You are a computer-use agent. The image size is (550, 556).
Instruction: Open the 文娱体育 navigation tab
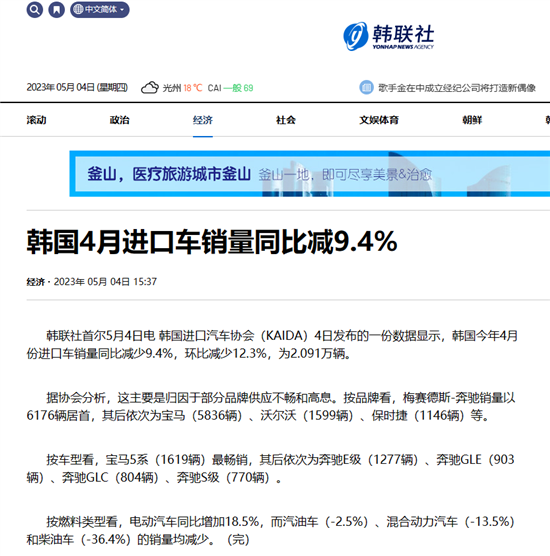[379, 120]
